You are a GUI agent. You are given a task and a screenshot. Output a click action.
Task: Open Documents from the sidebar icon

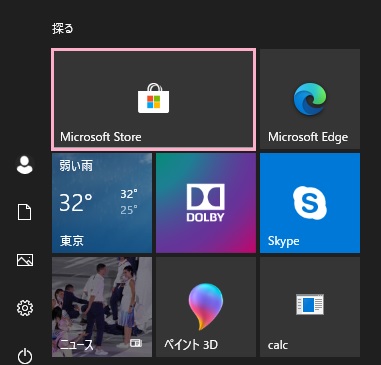pos(25,212)
